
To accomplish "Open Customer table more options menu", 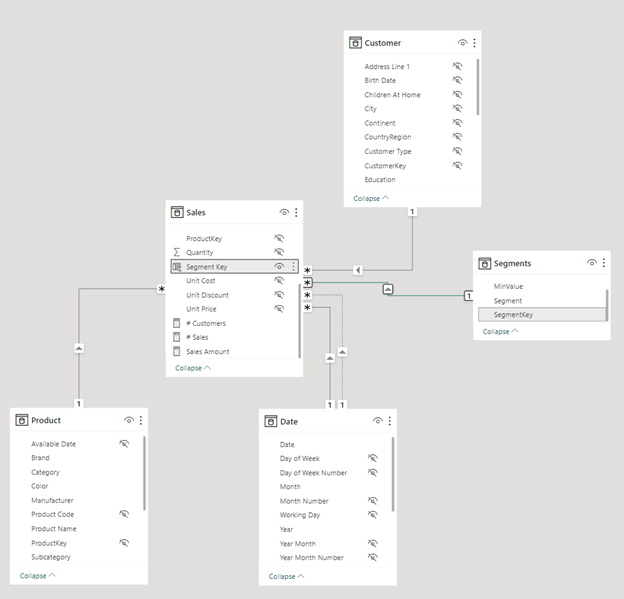I will pos(474,43).
